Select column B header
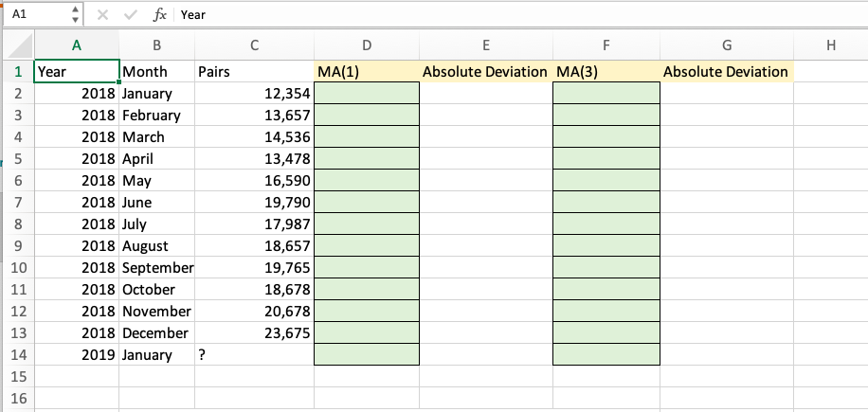The width and height of the screenshot is (868, 412). coord(156,45)
